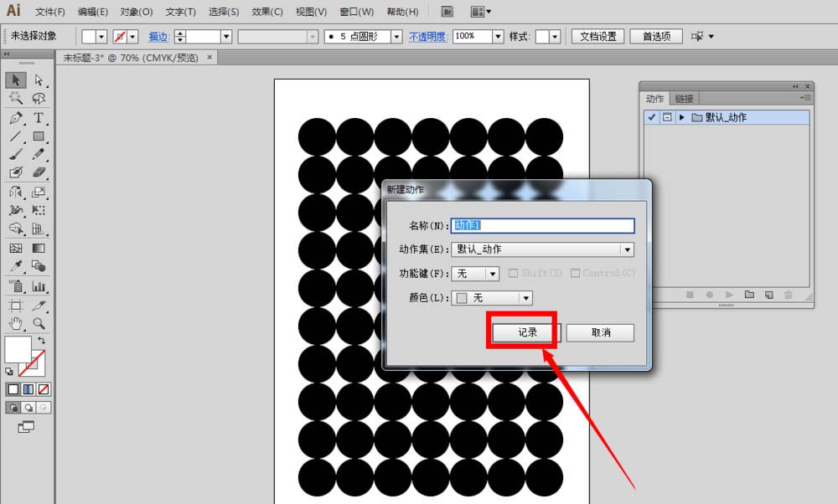The width and height of the screenshot is (838, 504).
Task: Click inside the 名称 name field
Action: [x=545, y=225]
